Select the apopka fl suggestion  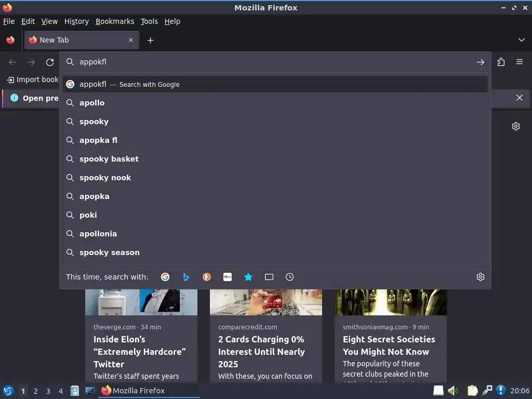coord(275,140)
